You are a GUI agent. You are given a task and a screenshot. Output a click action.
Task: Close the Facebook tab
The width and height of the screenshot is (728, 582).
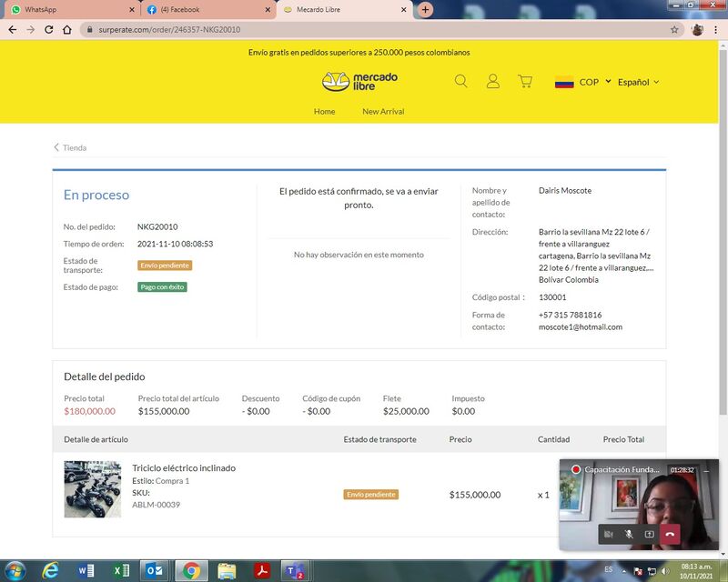pos(268,10)
